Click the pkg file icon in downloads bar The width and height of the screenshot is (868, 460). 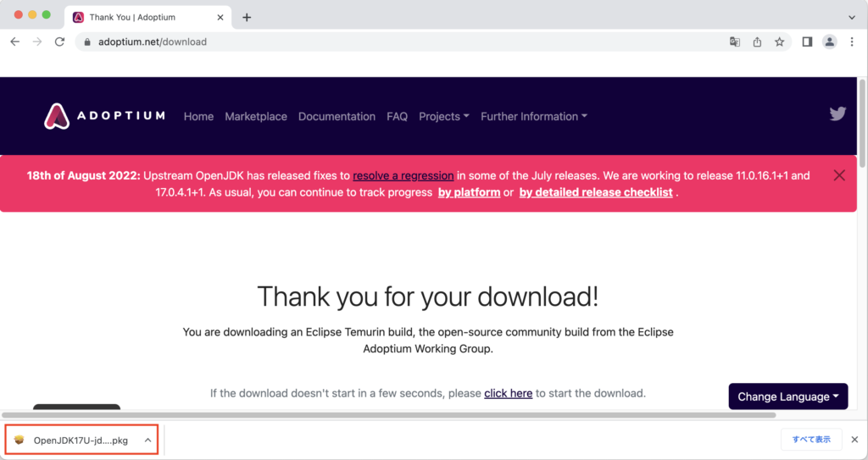click(19, 440)
